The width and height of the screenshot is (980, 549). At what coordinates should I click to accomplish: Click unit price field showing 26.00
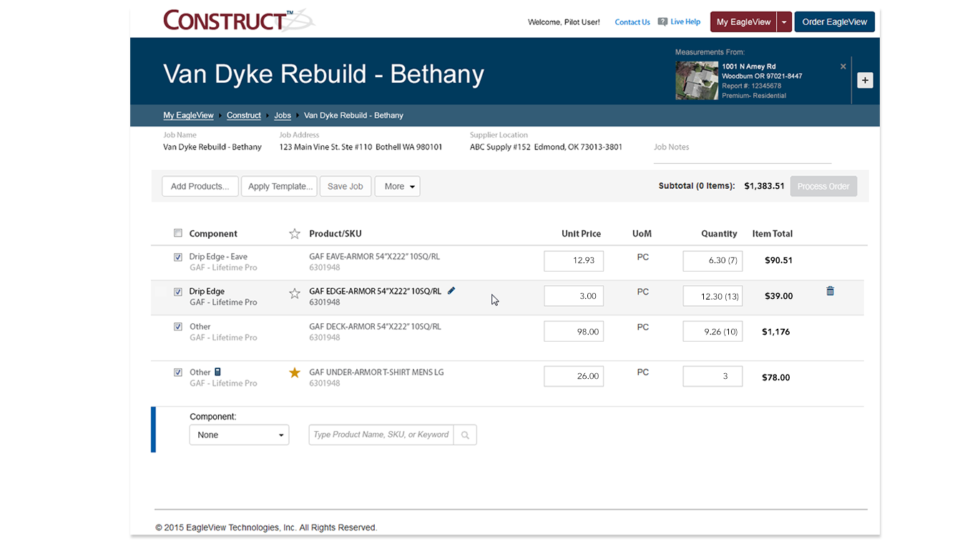(x=574, y=376)
